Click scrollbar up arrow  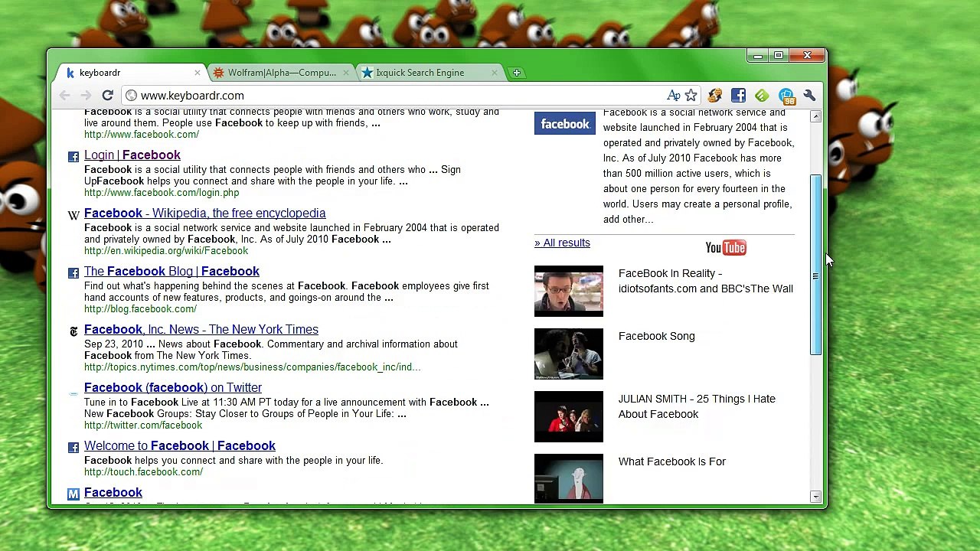pos(815,117)
